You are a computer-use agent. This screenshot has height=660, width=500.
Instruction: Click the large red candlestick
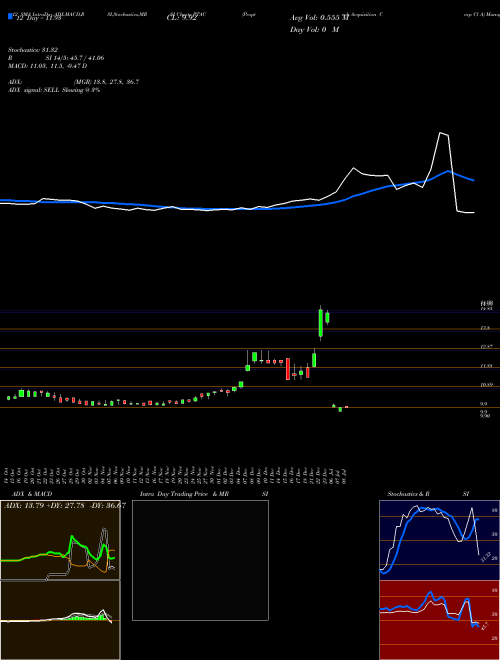(288, 369)
